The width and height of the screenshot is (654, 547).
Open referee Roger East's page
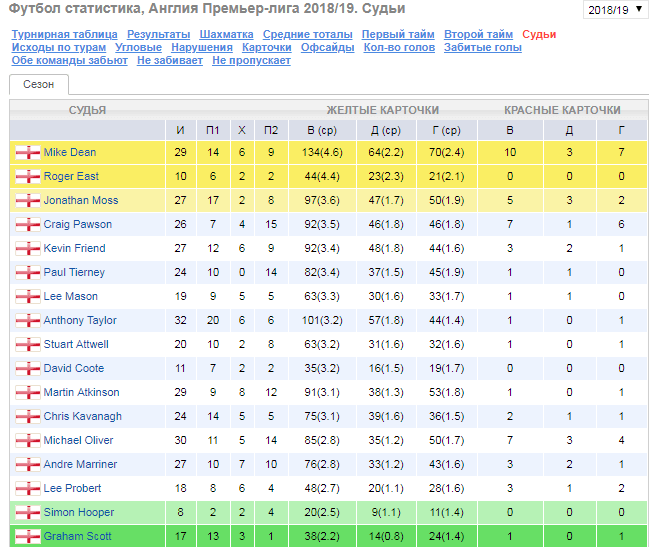pyautogui.click(x=71, y=176)
